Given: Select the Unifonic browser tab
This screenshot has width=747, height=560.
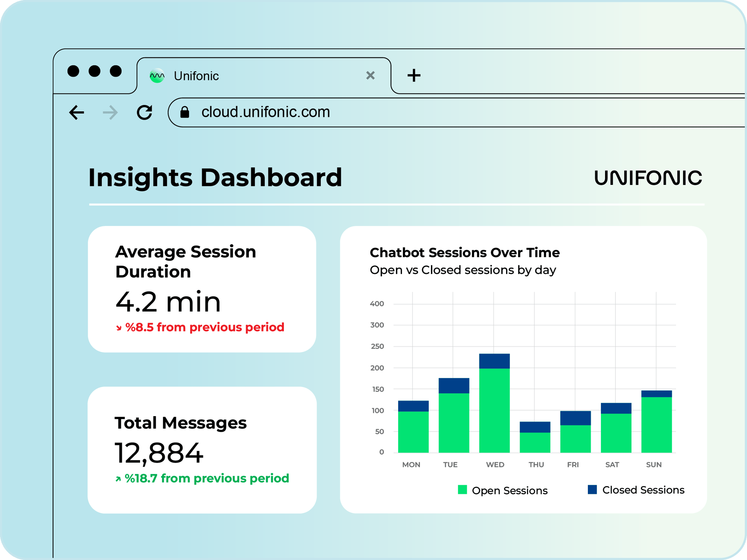Looking at the screenshot, I should click(264, 75).
